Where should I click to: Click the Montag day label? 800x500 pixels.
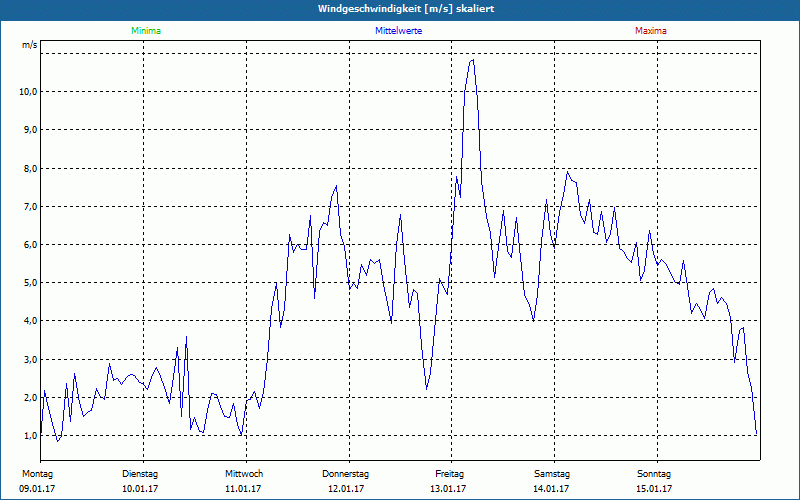(x=37, y=474)
